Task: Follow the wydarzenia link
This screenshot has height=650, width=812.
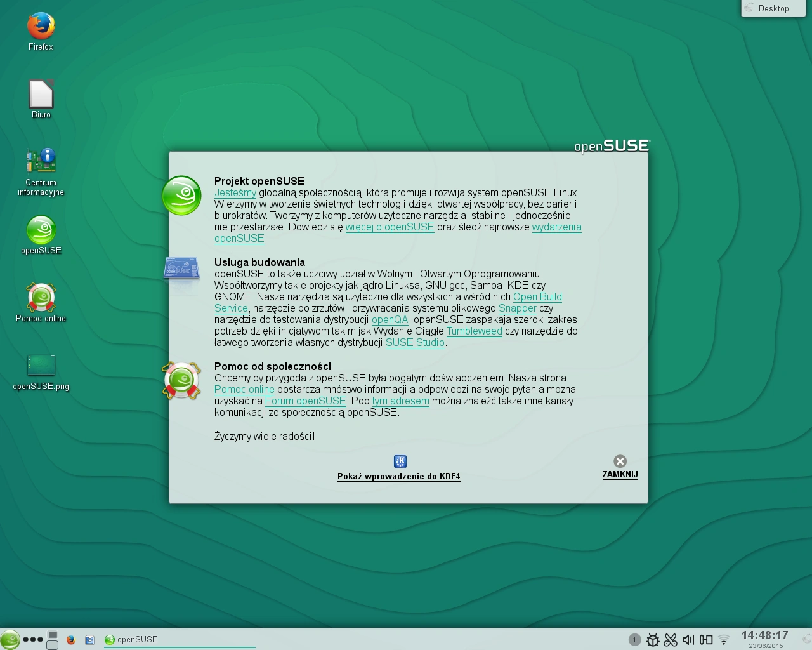Action: click(556, 227)
